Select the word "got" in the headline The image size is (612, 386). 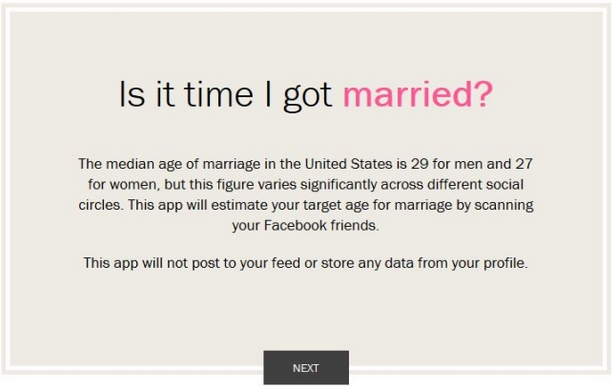tap(308, 97)
